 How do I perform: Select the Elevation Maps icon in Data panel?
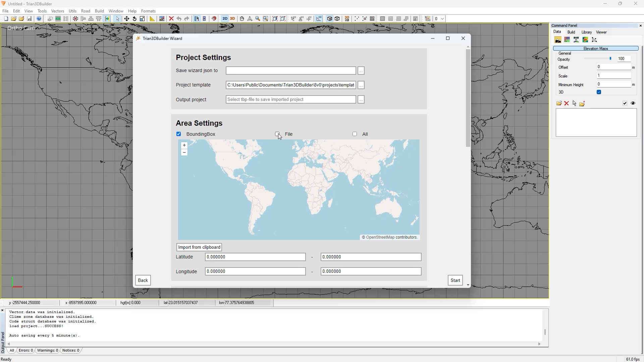tap(558, 40)
